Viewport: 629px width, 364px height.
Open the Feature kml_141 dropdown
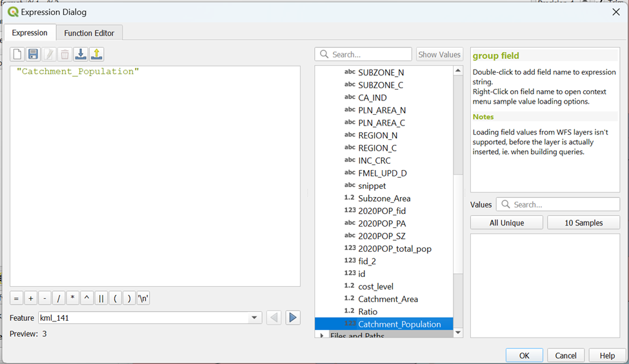coord(255,318)
